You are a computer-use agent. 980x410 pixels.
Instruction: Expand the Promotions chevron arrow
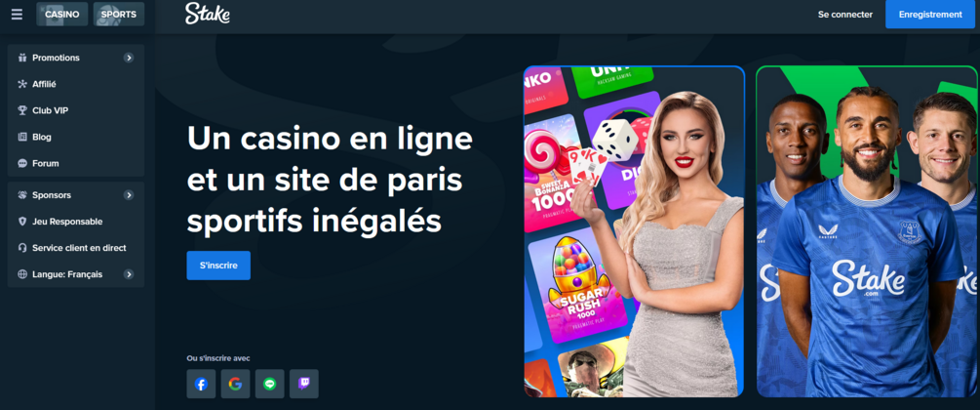129,58
